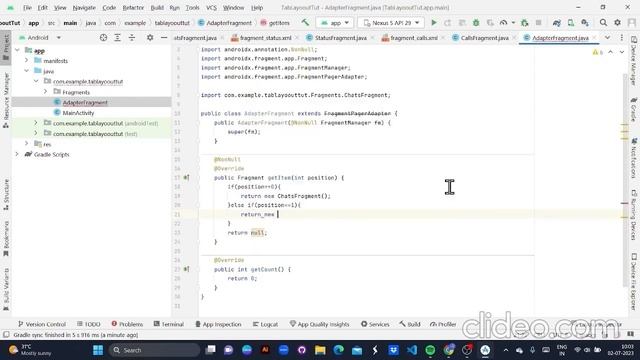Click Run with Coverage icon
The width and height of the screenshot is (640, 360).
[x=490, y=23]
